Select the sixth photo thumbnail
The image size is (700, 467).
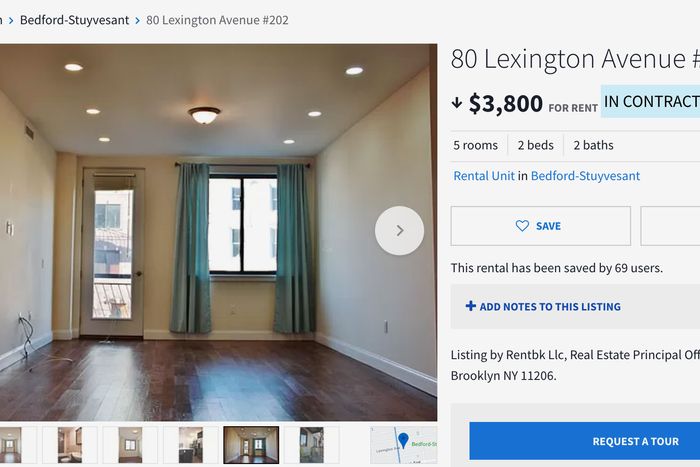pos(312,445)
